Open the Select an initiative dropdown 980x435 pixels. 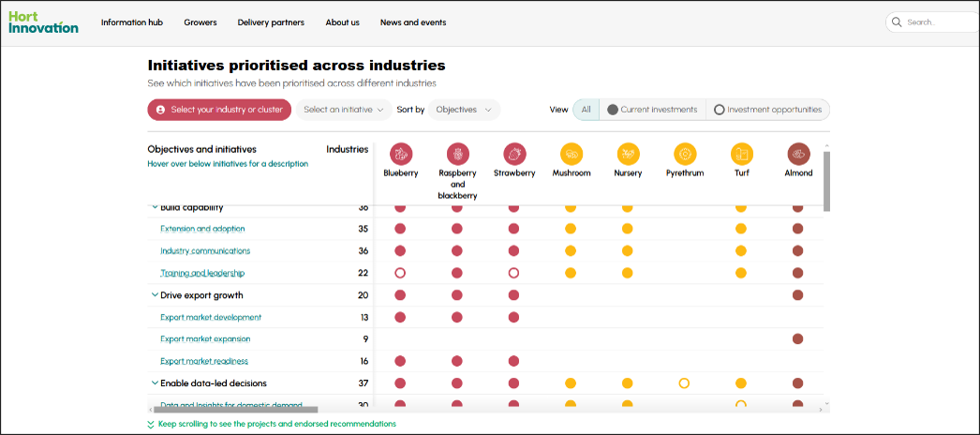click(344, 110)
